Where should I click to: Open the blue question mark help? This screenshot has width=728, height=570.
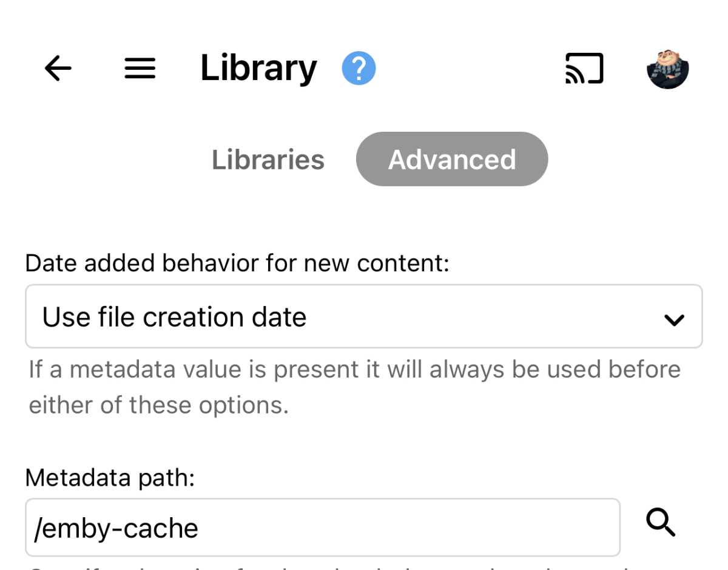(359, 68)
